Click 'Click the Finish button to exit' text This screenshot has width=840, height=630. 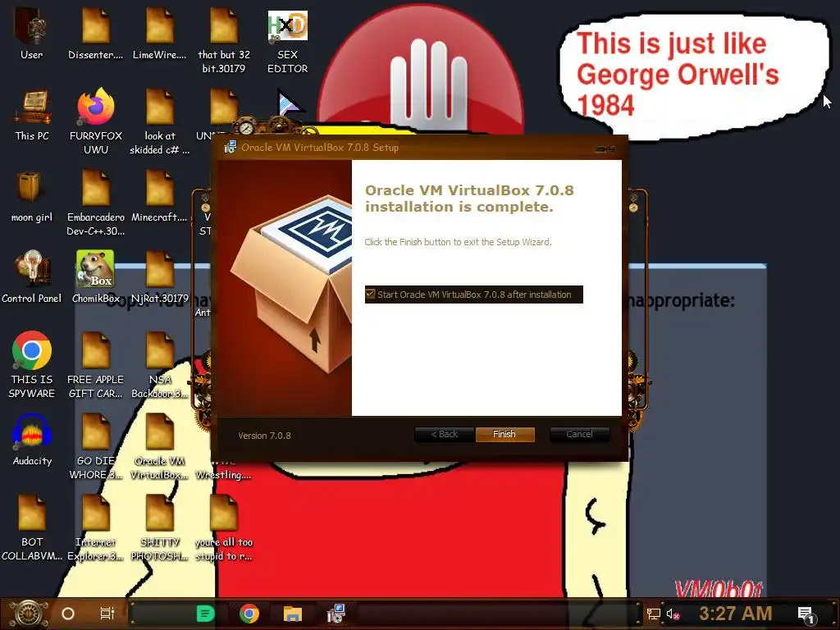(458, 242)
